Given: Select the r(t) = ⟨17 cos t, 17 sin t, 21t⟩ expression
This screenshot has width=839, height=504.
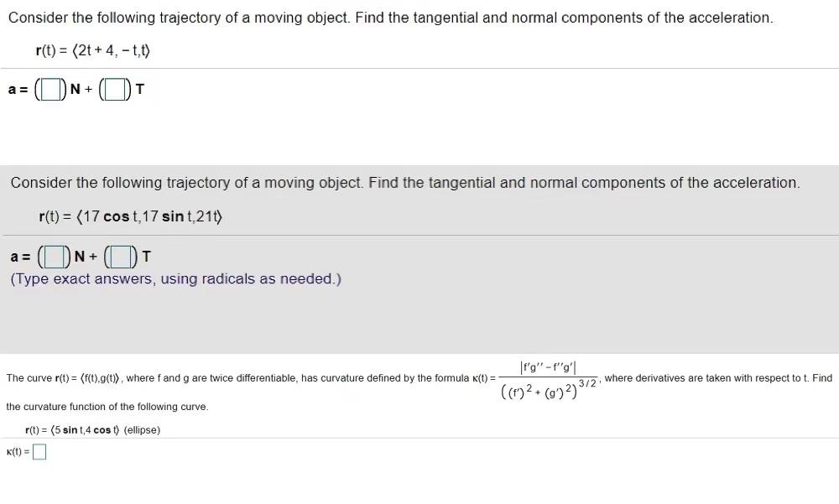Looking at the screenshot, I should tap(130, 216).
